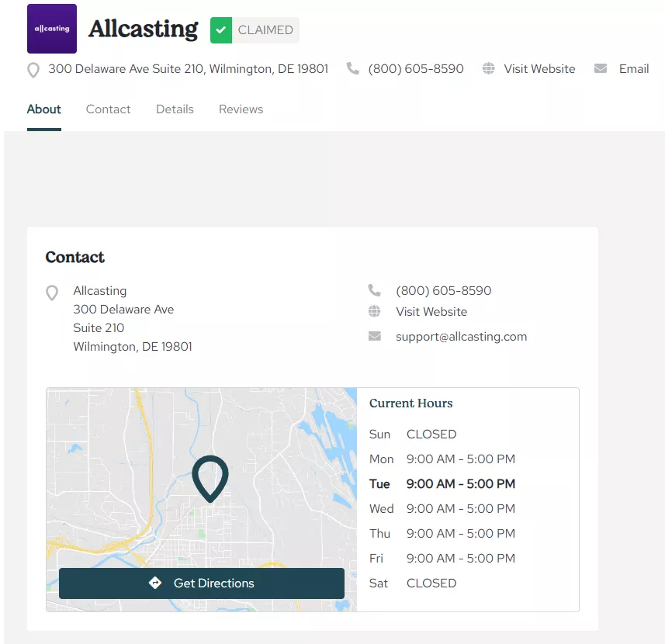Click the globe icon in Contact card

click(375, 311)
